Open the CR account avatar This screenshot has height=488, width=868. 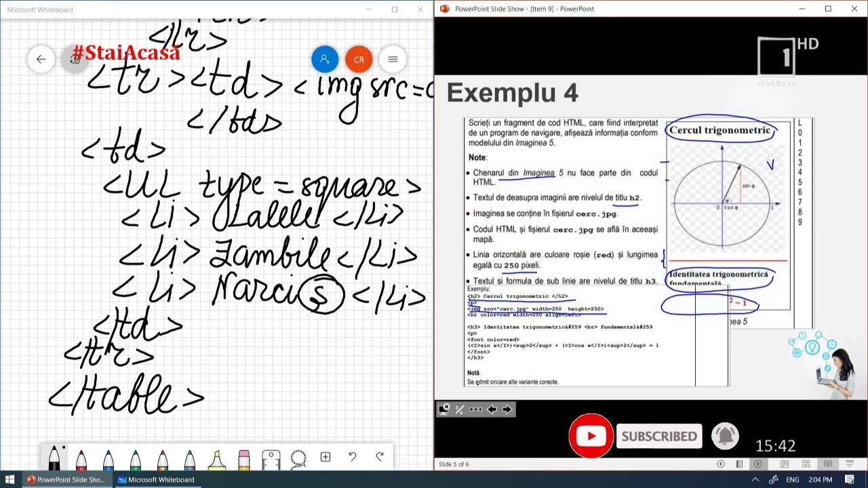click(359, 59)
